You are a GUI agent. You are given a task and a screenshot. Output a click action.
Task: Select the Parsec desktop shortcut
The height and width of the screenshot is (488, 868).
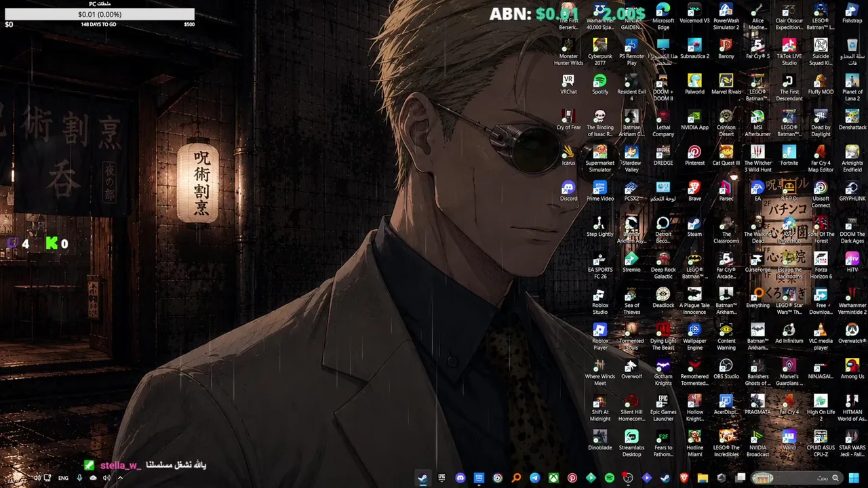pyautogui.click(x=726, y=191)
